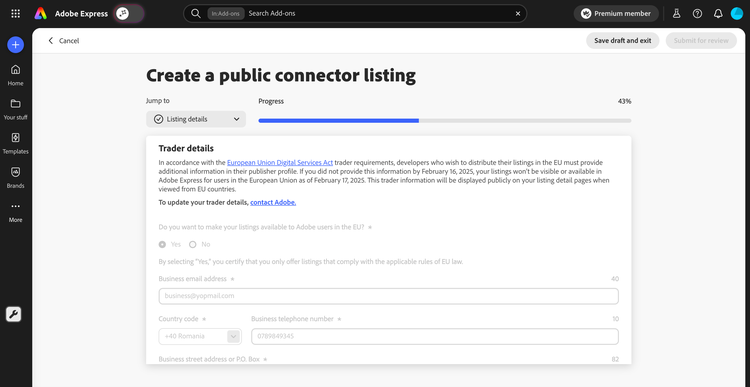Click the toggle icon beside Adobe Express
This screenshot has width=750, height=387.
pyautogui.click(x=129, y=13)
